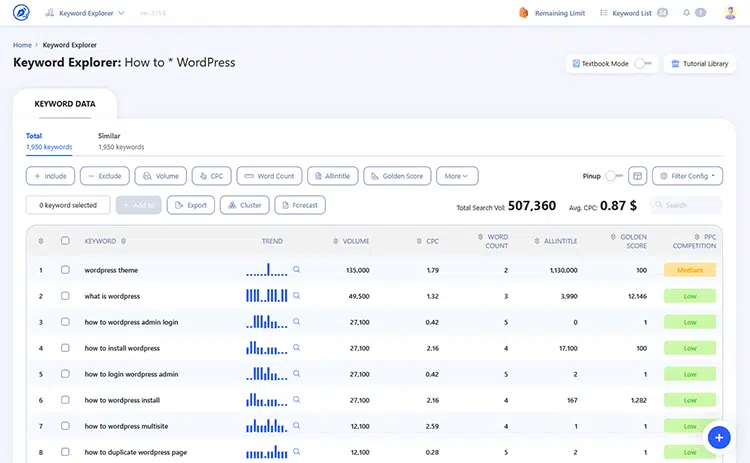The height and width of the screenshot is (463, 750).
Task: Select the KEYWORD DATA tab
Action: (65, 104)
